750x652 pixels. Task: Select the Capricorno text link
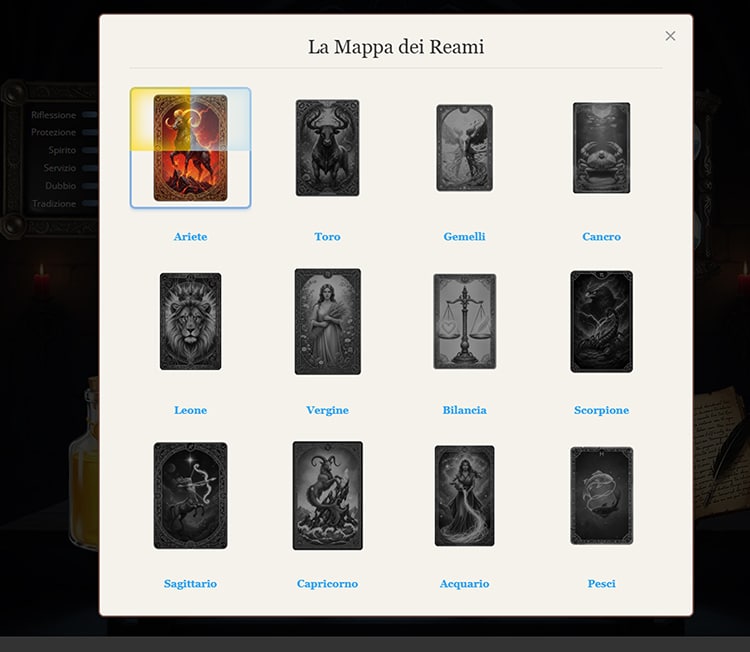click(327, 584)
